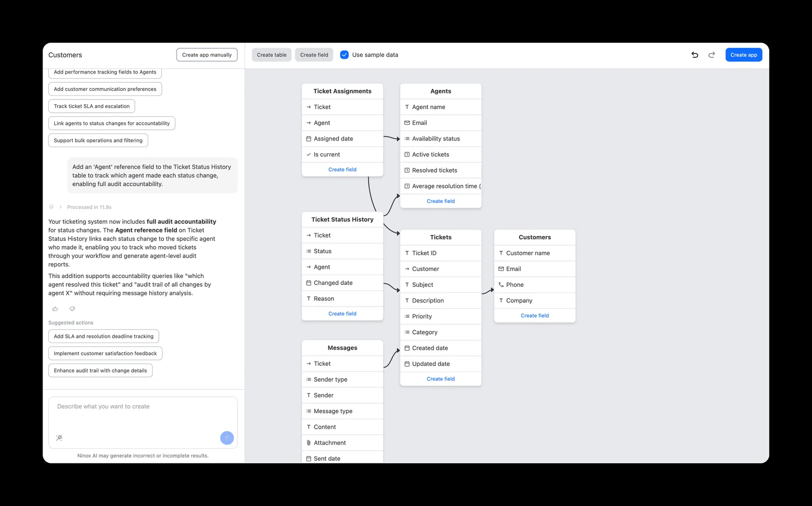Click the magic wand icon in prompt box
The width and height of the screenshot is (812, 506).
59,437
